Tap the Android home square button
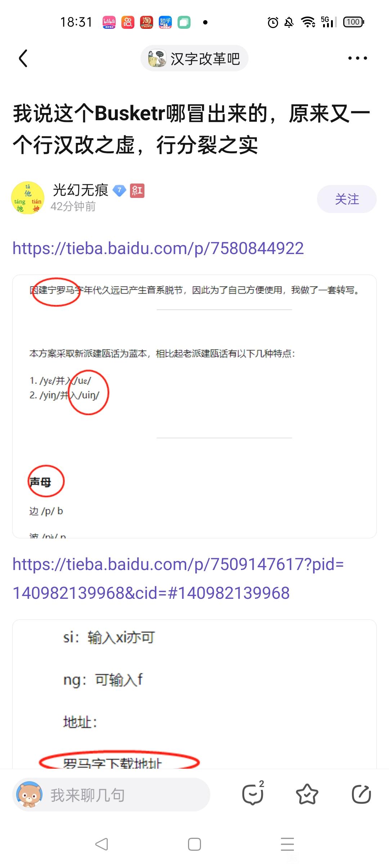 (x=194, y=844)
